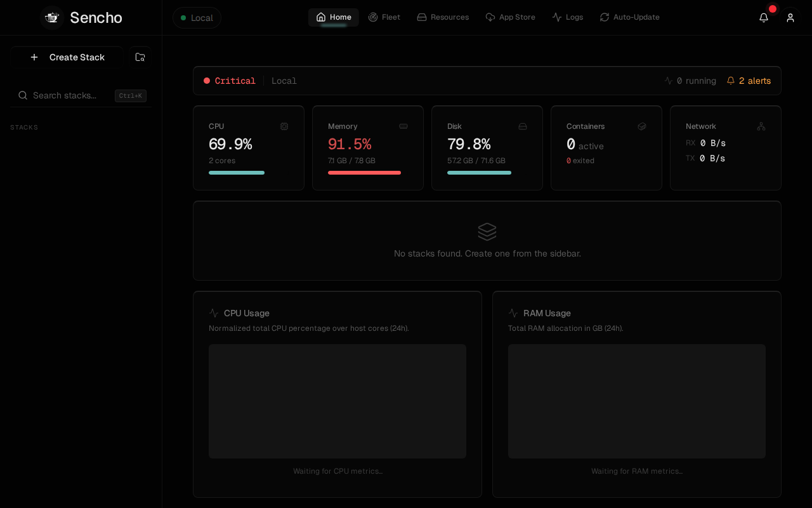Go to the Home tab
Image resolution: width=812 pixels, height=508 pixels.
(x=334, y=17)
